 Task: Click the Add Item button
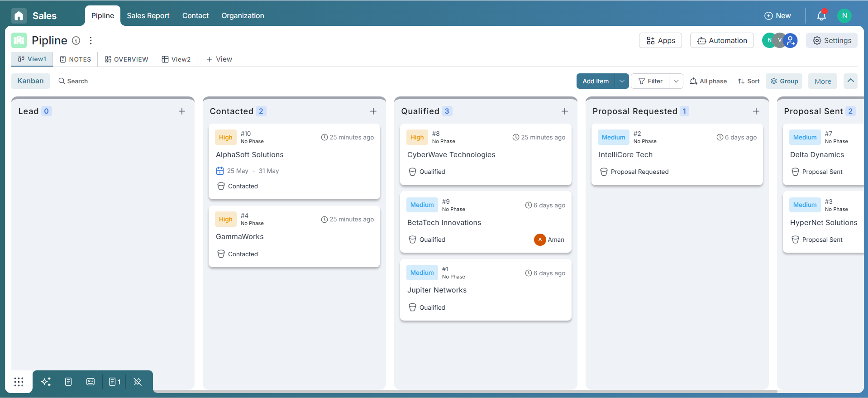pyautogui.click(x=596, y=81)
